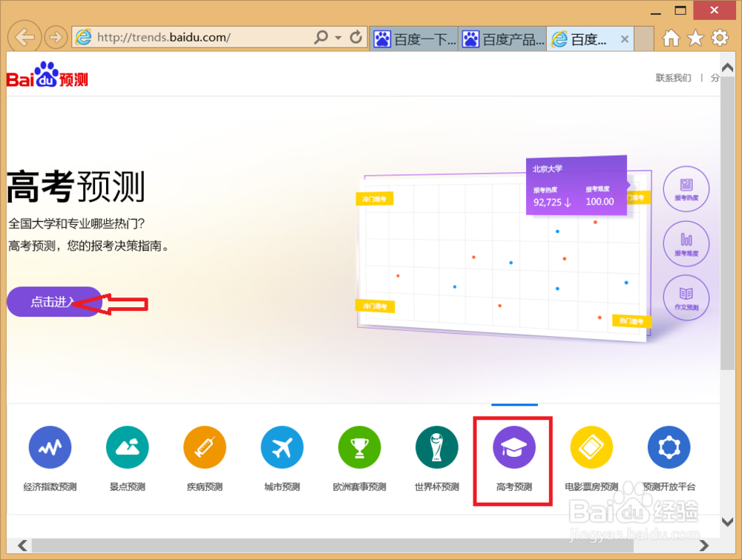
Task: Click the 城市预测 label
Action: pos(282,487)
